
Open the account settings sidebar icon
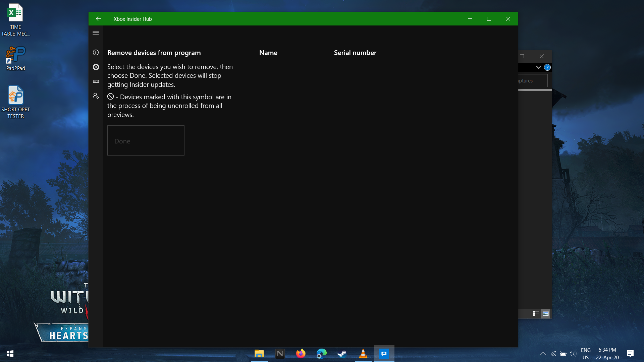[x=96, y=96]
